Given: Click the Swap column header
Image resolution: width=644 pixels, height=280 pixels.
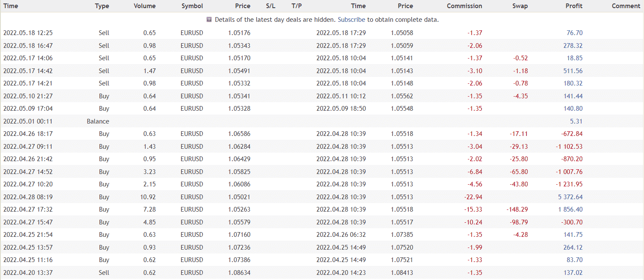Looking at the screenshot, I should coord(520,6).
